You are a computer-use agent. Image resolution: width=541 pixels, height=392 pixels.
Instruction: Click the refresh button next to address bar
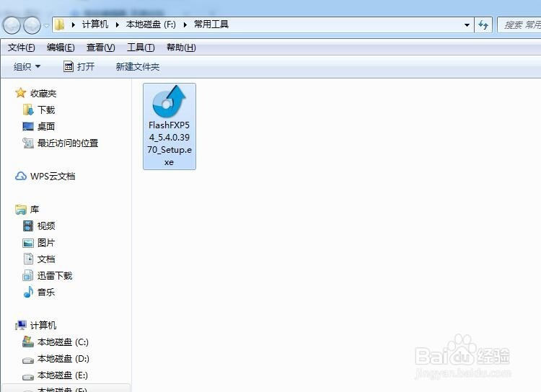click(x=483, y=24)
